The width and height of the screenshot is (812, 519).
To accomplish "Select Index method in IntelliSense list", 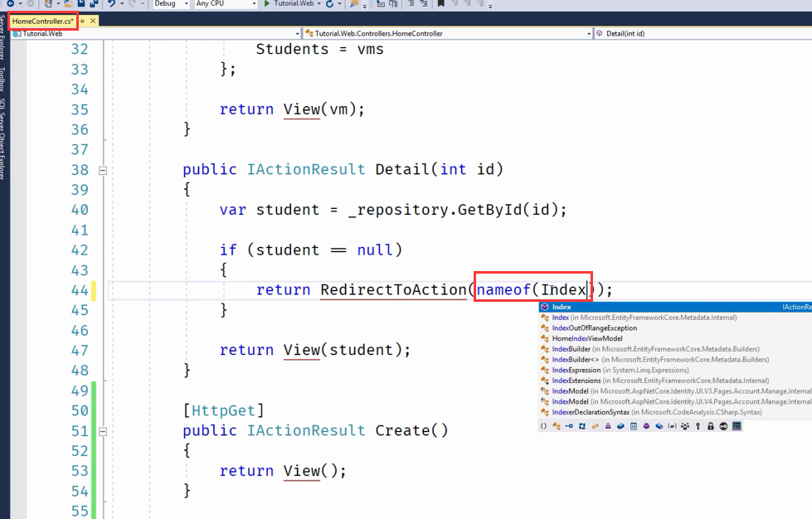I will point(562,307).
